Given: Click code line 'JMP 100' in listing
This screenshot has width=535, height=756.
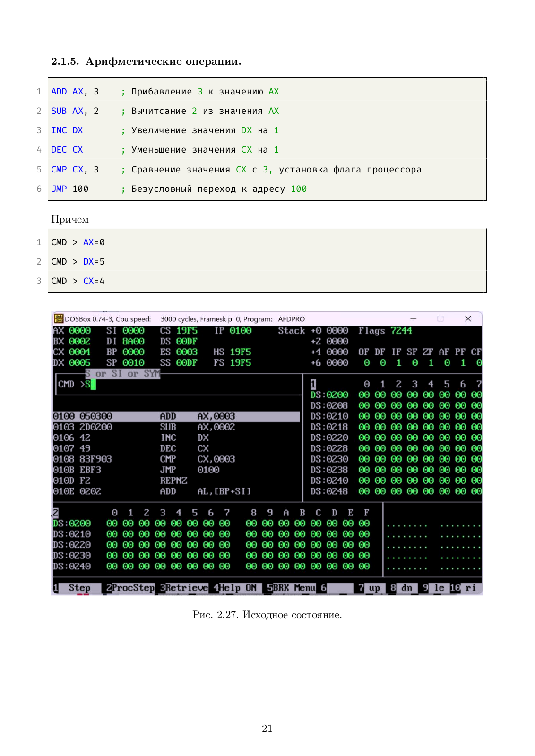Looking at the screenshot, I should tap(70, 189).
